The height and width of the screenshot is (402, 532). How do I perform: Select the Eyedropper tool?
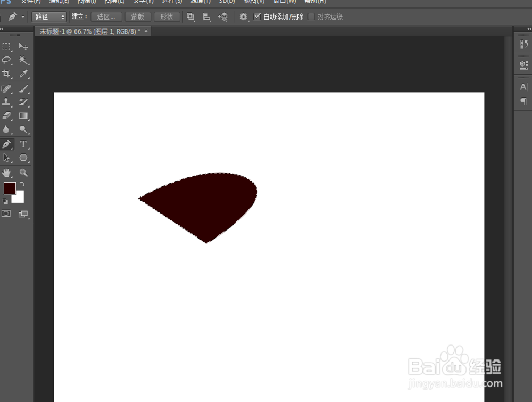click(23, 73)
